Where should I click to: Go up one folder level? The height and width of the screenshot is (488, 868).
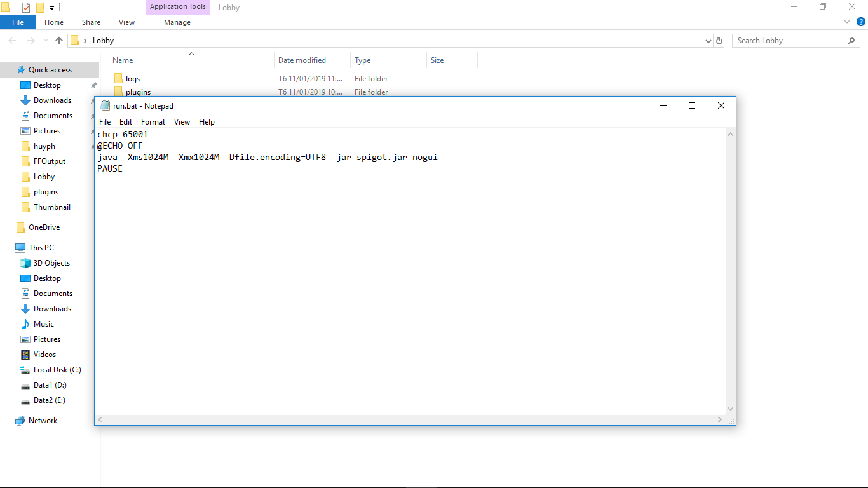point(59,41)
